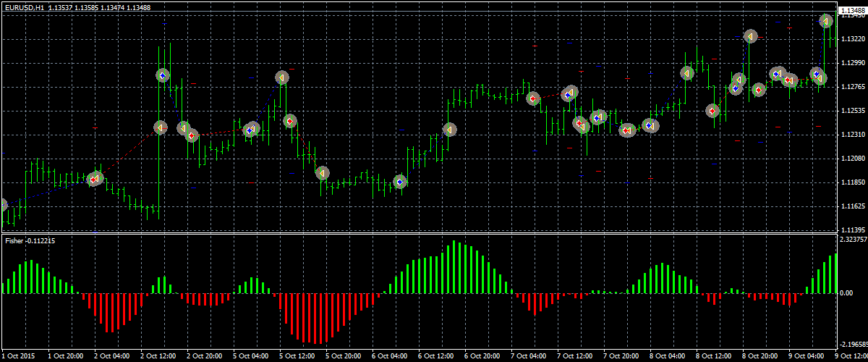Click the 6 Oct 20:00 time label
The height and width of the screenshot is (362, 868).
tap(484, 356)
